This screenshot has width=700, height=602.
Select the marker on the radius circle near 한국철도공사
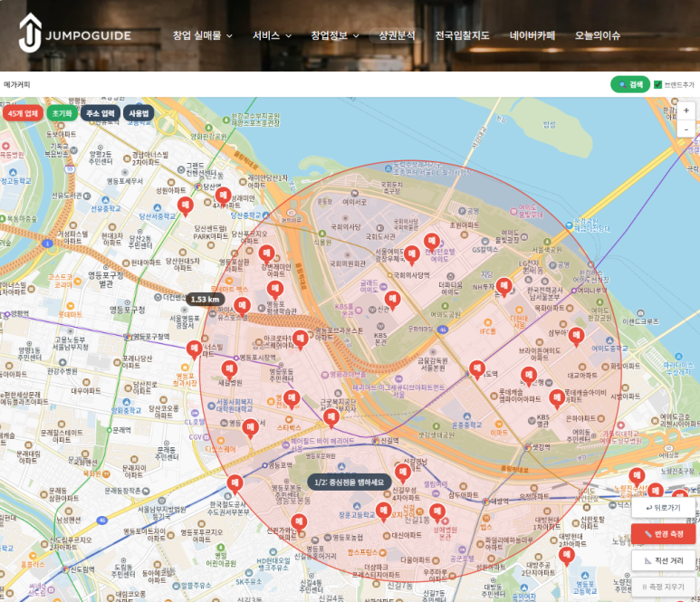pos(235,484)
